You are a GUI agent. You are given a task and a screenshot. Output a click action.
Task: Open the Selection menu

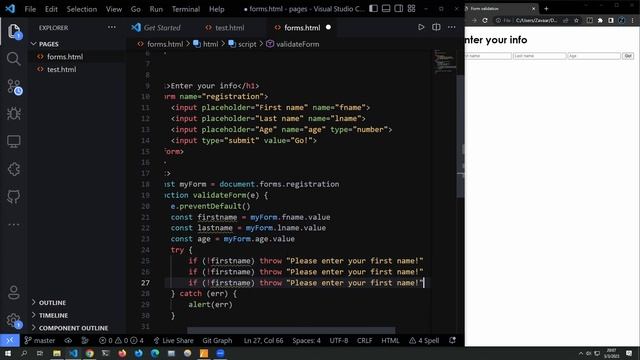tap(82, 9)
